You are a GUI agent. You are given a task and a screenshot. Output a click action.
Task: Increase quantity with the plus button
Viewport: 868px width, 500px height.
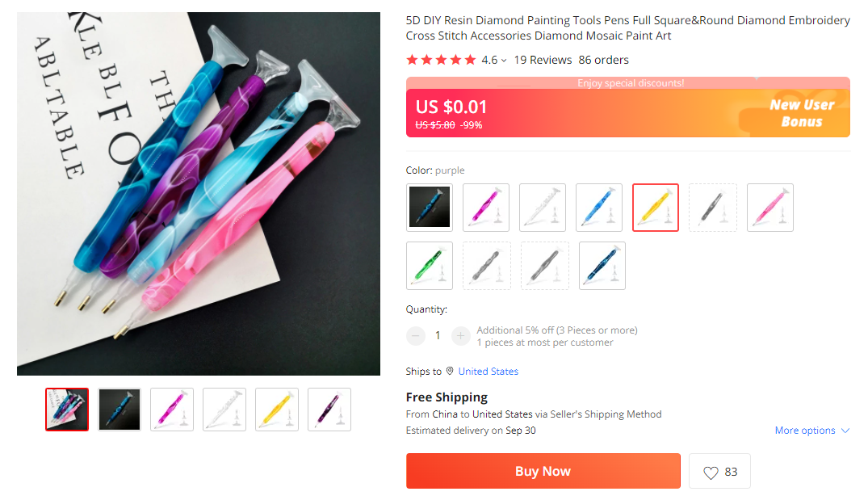tap(460, 335)
